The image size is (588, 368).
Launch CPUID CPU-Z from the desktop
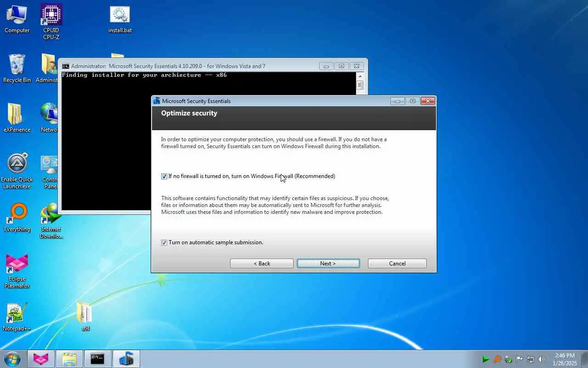pos(51,22)
